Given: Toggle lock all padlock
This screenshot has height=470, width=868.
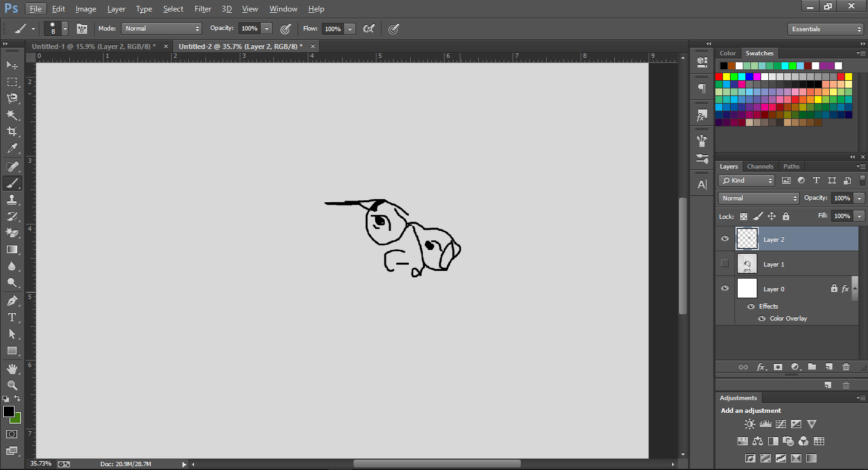Looking at the screenshot, I should coord(786,216).
